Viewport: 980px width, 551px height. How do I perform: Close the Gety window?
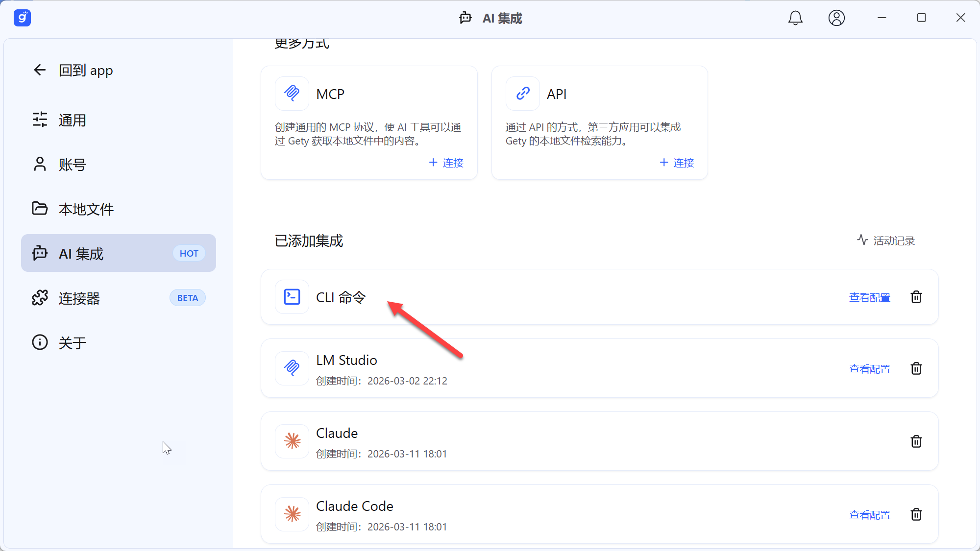[x=960, y=18]
